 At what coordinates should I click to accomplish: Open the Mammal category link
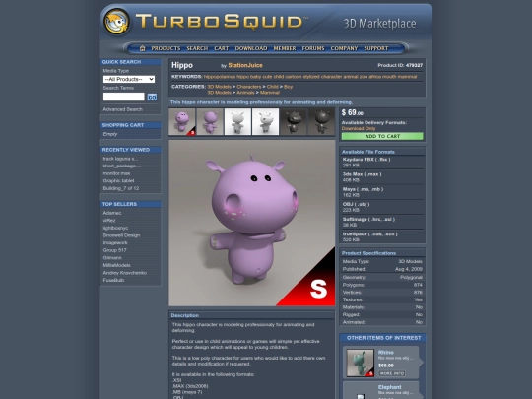(270, 93)
